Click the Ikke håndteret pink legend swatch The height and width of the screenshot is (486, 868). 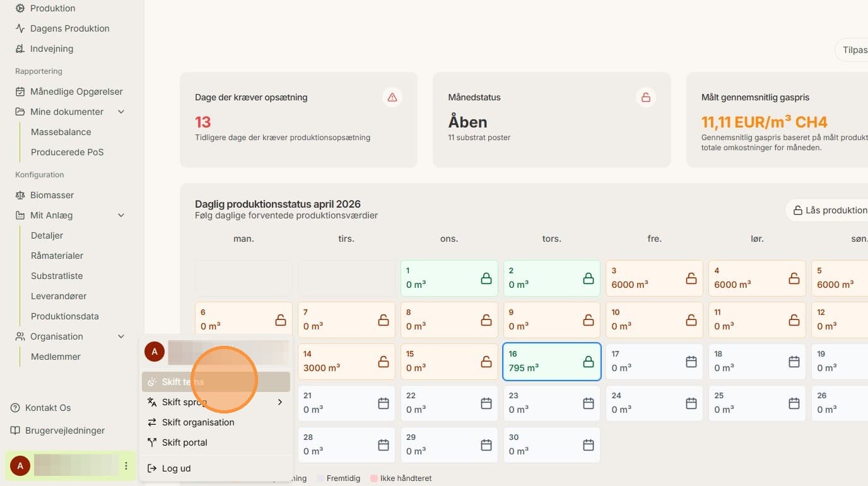(374, 478)
